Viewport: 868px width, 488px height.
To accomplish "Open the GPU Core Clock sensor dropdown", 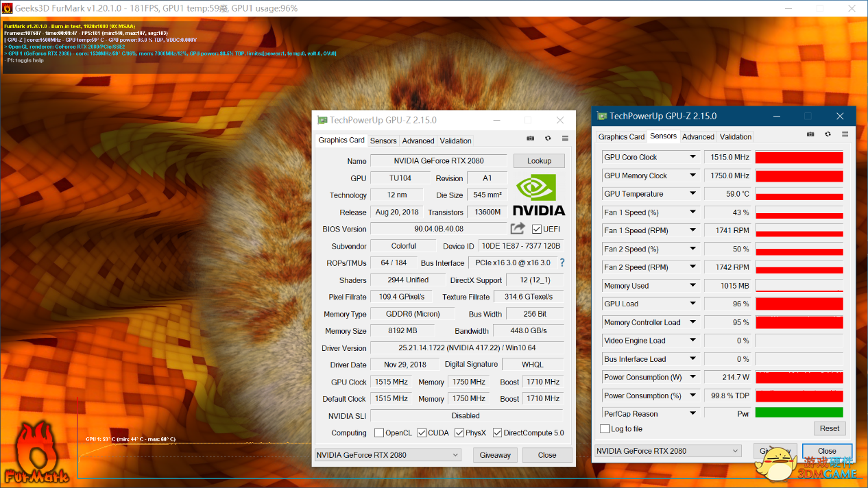I will (693, 157).
